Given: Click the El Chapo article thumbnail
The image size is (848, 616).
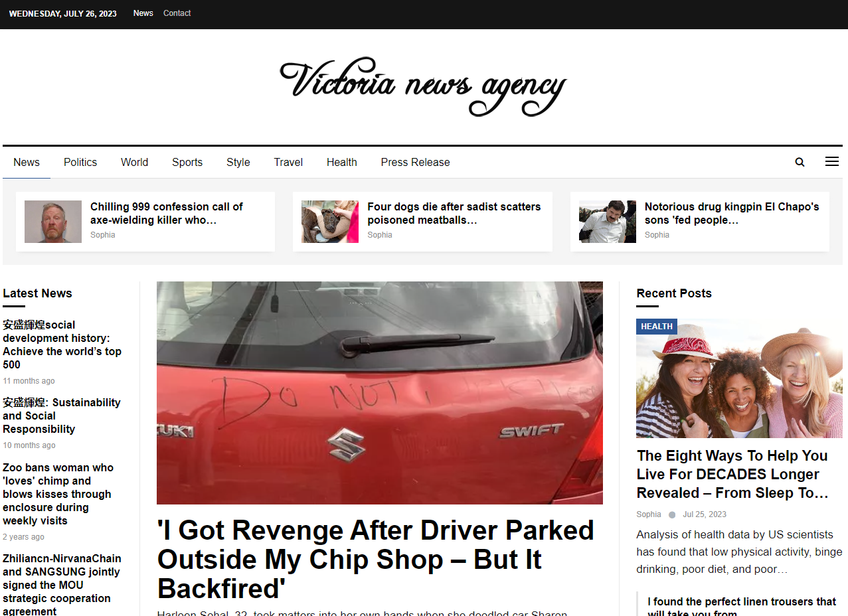Looking at the screenshot, I should tap(607, 222).
